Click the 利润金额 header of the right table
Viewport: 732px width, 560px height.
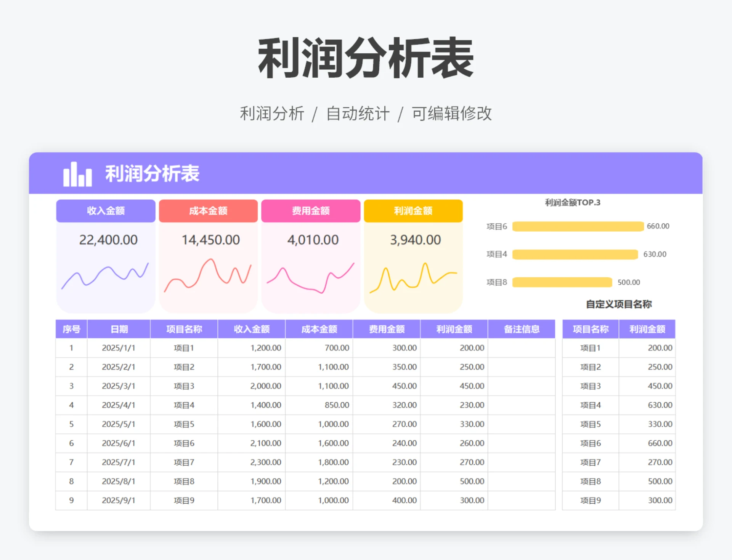coord(647,329)
